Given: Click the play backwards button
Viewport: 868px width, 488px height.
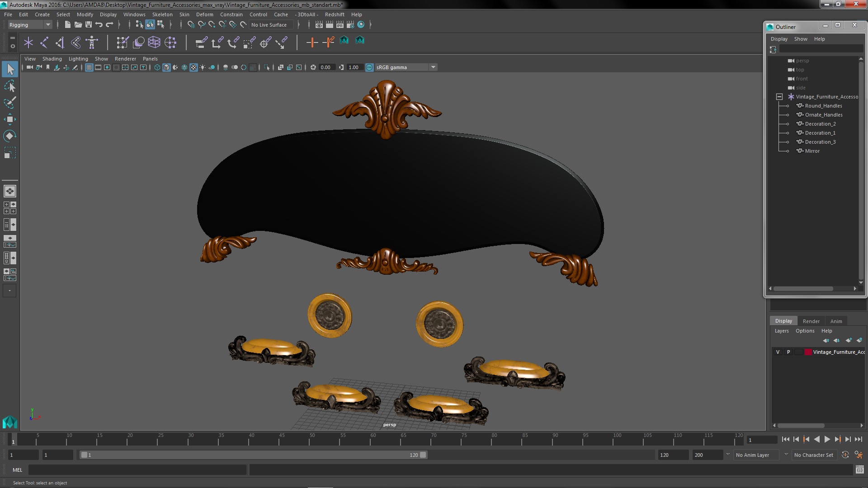Looking at the screenshot, I should click(816, 439).
